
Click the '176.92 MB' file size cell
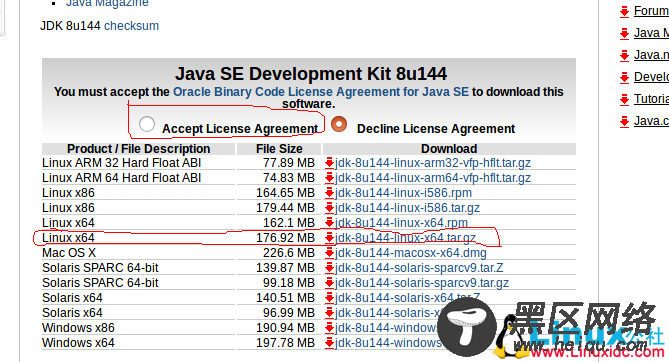click(285, 238)
